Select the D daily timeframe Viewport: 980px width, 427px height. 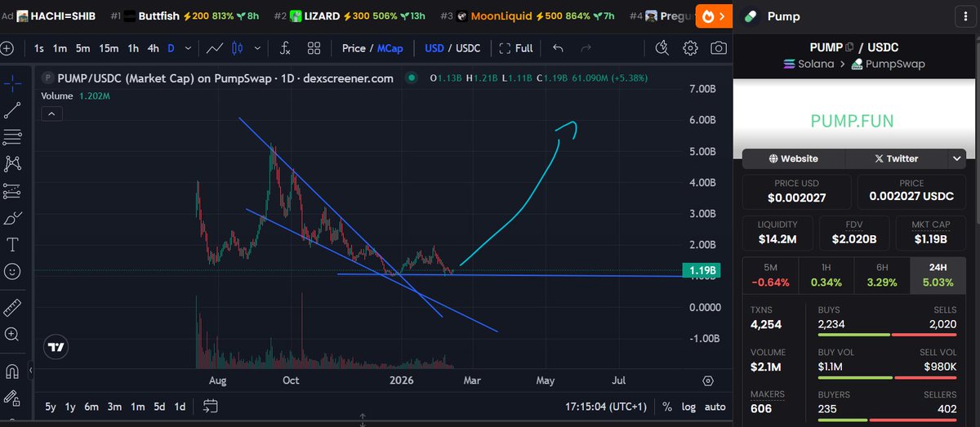(171, 48)
